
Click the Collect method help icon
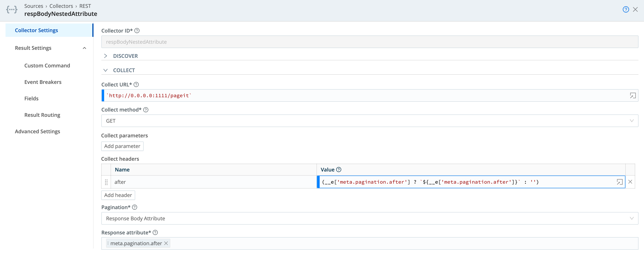(146, 110)
